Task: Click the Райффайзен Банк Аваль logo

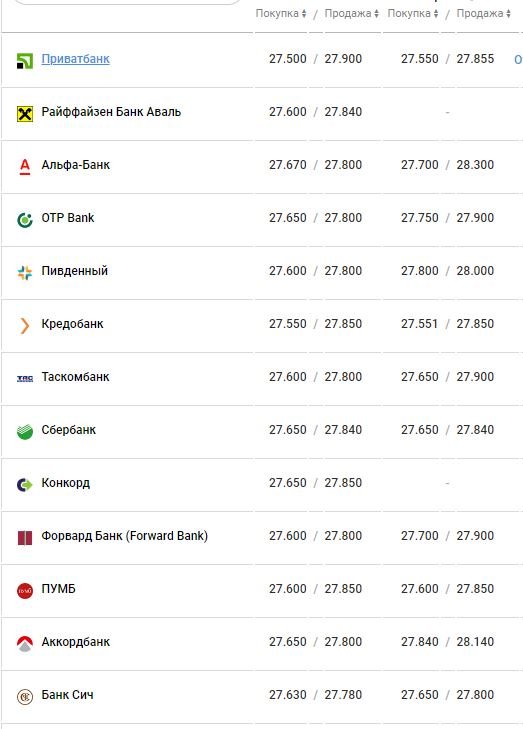Action: pyautogui.click(x=25, y=113)
